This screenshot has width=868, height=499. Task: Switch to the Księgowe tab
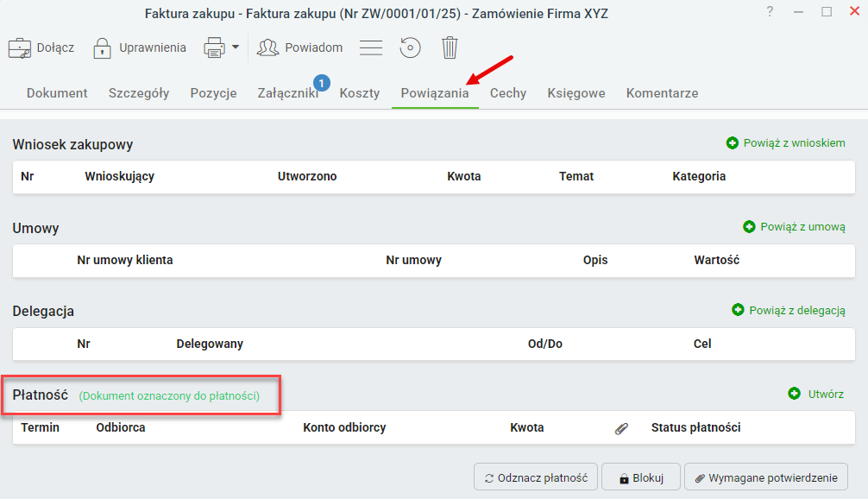(576, 93)
